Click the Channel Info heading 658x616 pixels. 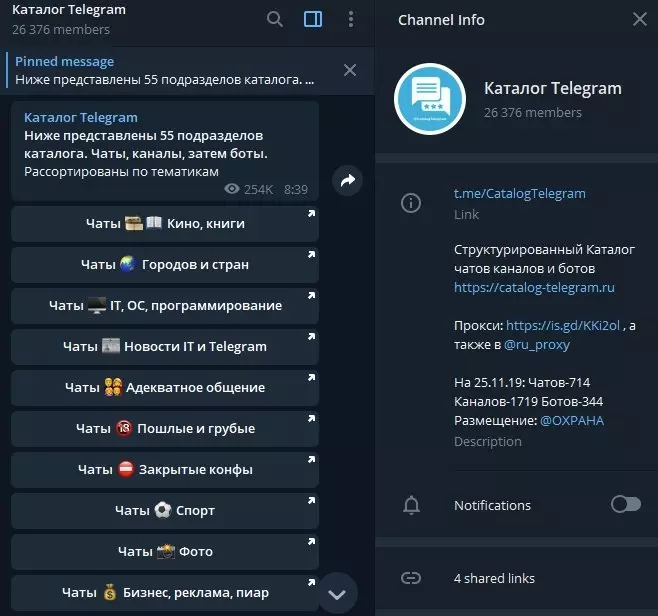pyautogui.click(x=441, y=20)
